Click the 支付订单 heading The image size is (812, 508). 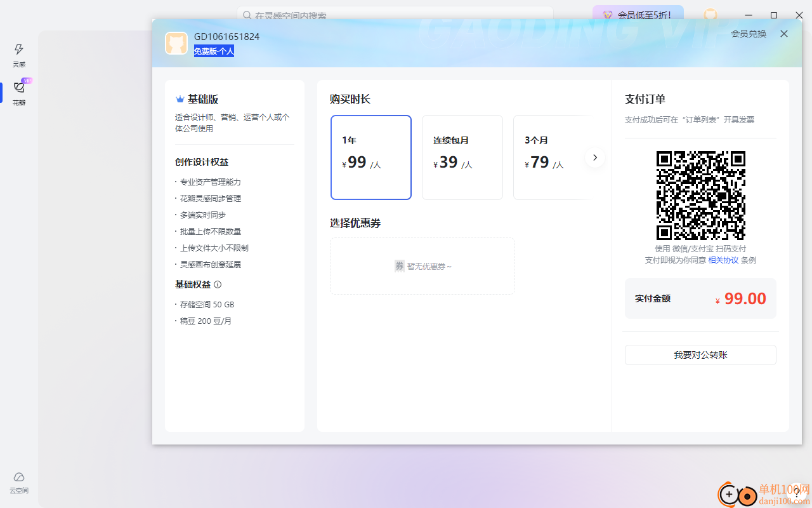tap(645, 100)
